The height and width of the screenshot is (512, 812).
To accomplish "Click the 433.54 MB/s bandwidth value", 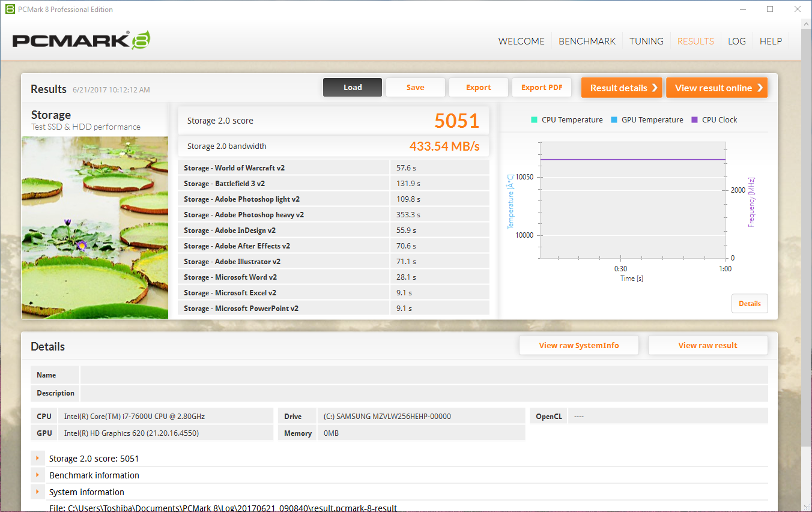I will point(444,146).
